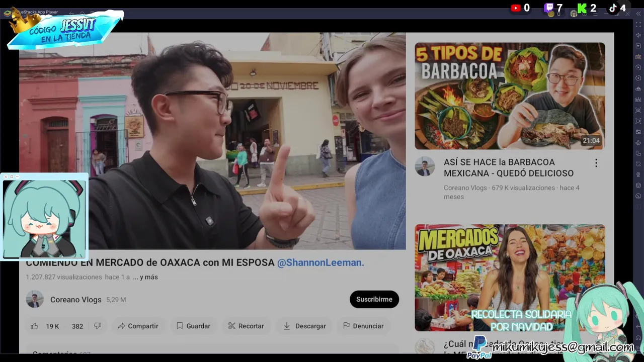Screen dimensions: 644x362
Task: Click the BlueStacks install APK icon
Action: point(638,100)
